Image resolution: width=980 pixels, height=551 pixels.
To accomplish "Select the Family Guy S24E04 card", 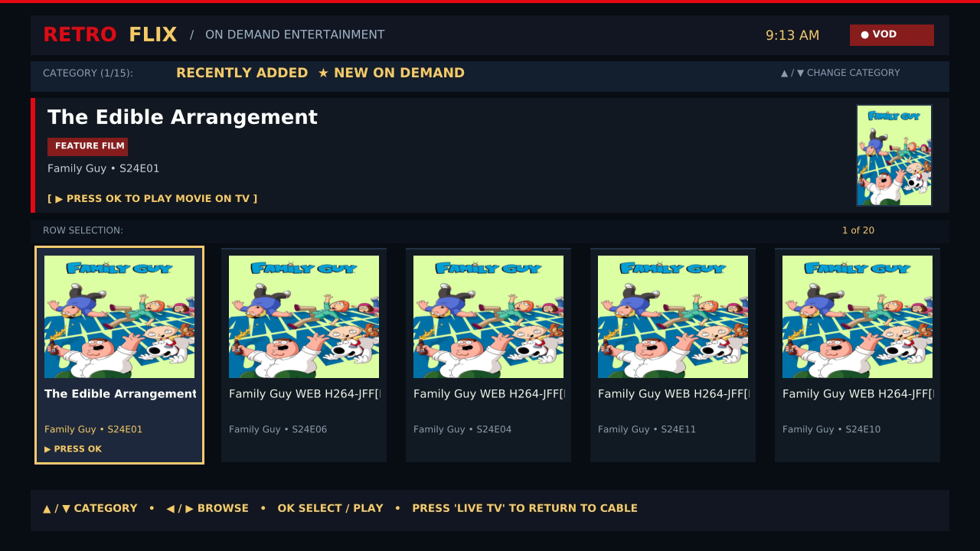I will (x=488, y=355).
